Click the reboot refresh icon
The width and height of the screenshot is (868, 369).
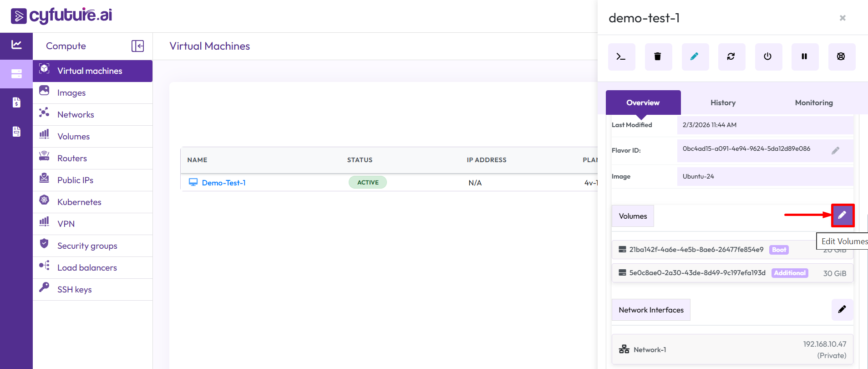[x=731, y=57]
